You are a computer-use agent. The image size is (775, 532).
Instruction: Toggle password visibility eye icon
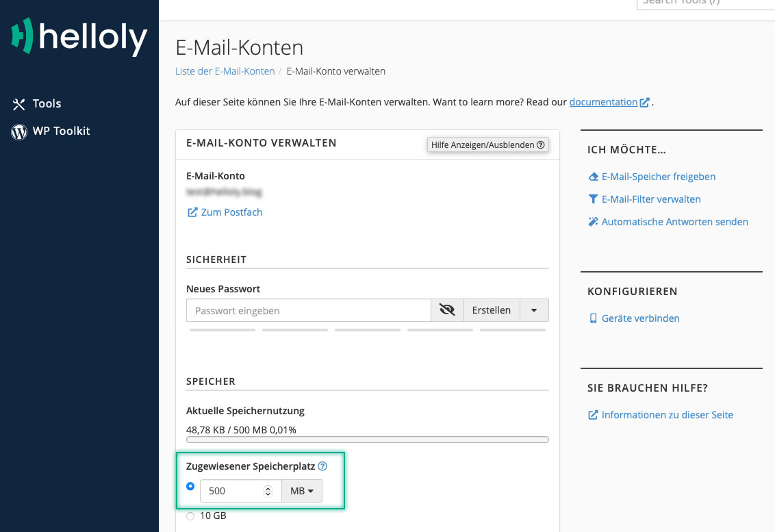447,310
